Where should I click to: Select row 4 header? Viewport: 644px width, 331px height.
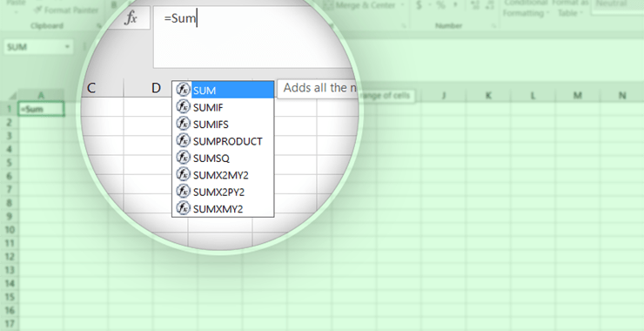(x=9, y=149)
